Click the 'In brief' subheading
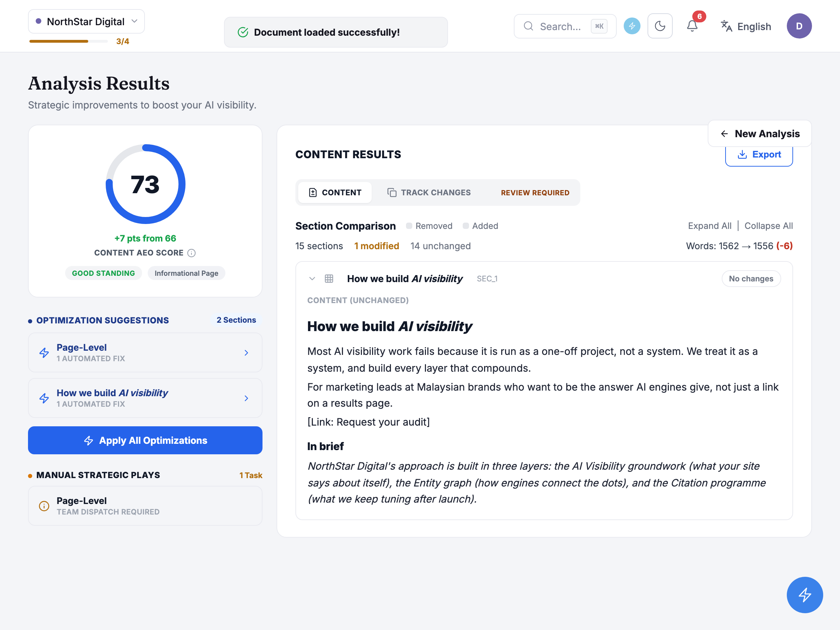Viewport: 840px width, 630px height. [x=325, y=447]
